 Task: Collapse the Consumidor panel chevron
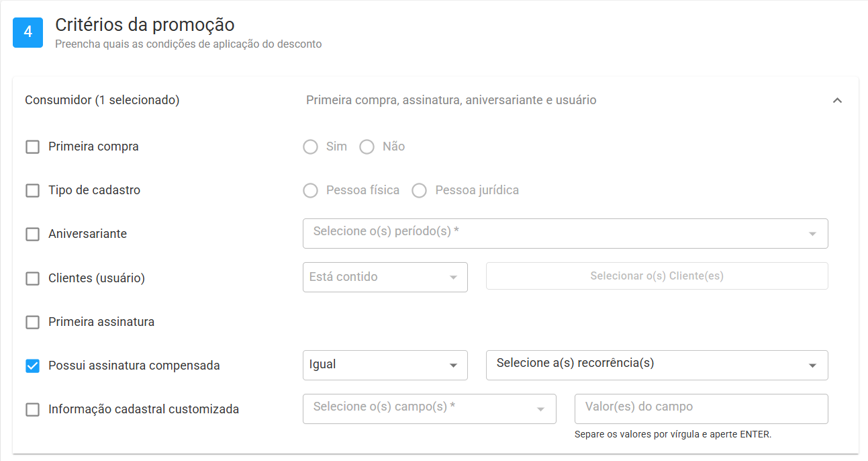pyautogui.click(x=837, y=101)
